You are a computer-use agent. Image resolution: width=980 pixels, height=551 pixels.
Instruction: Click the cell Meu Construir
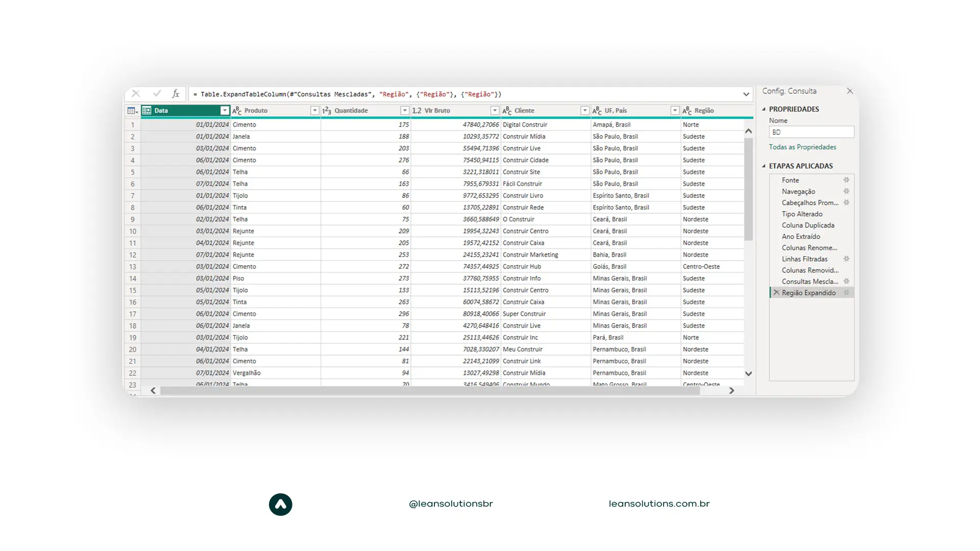[x=546, y=349]
